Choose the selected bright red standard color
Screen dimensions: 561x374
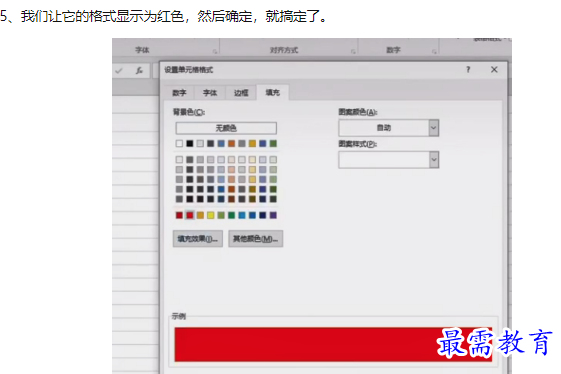(x=190, y=215)
